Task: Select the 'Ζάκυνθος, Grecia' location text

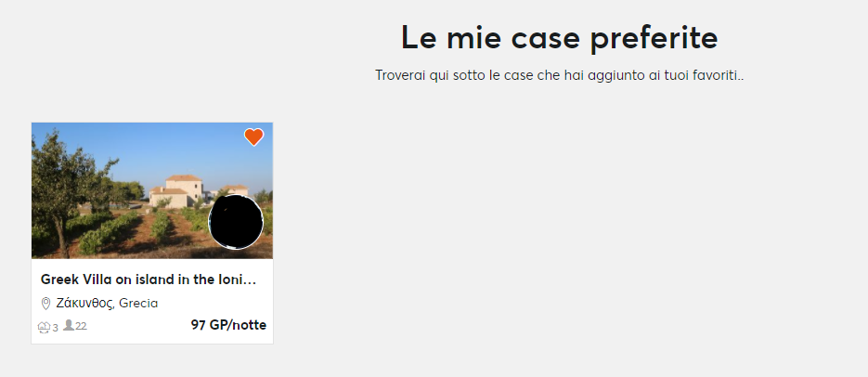Action: (x=107, y=304)
